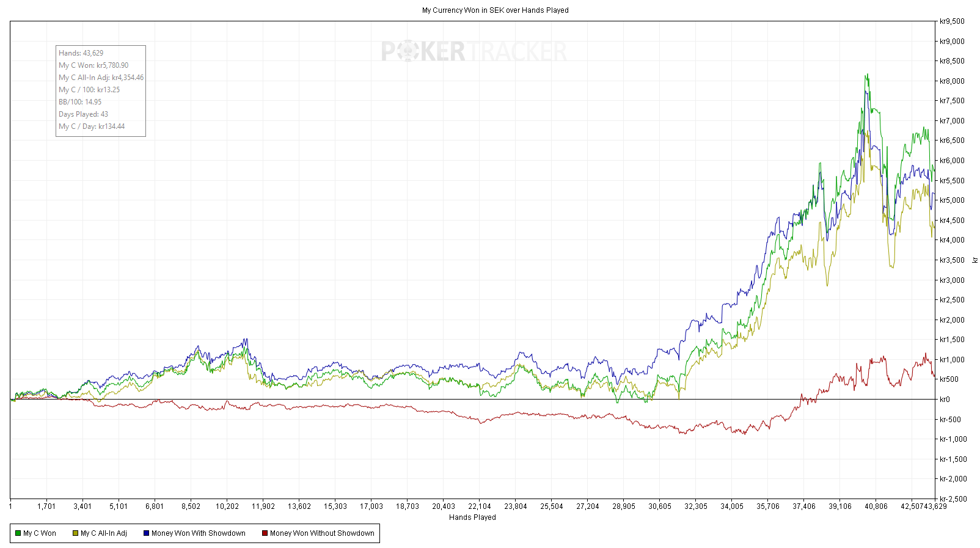Toggle the Money Won With Showdown legend entry
This screenshot has width=980, height=548.
pos(199,533)
